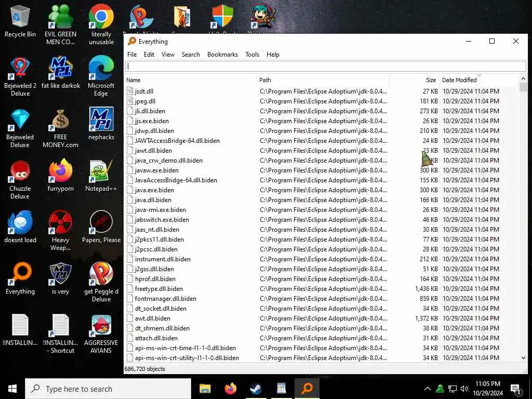
Task: Select the Bejeweled 2 Deluxe icon
Action: point(20,77)
